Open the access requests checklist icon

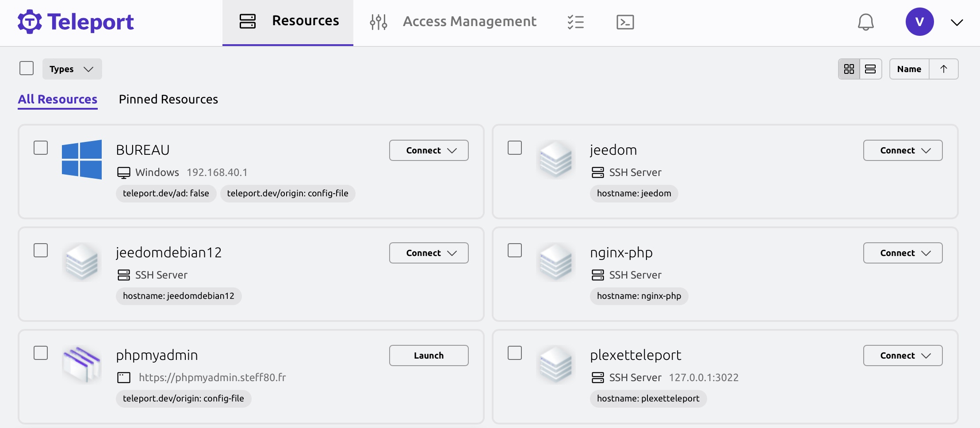pos(575,22)
